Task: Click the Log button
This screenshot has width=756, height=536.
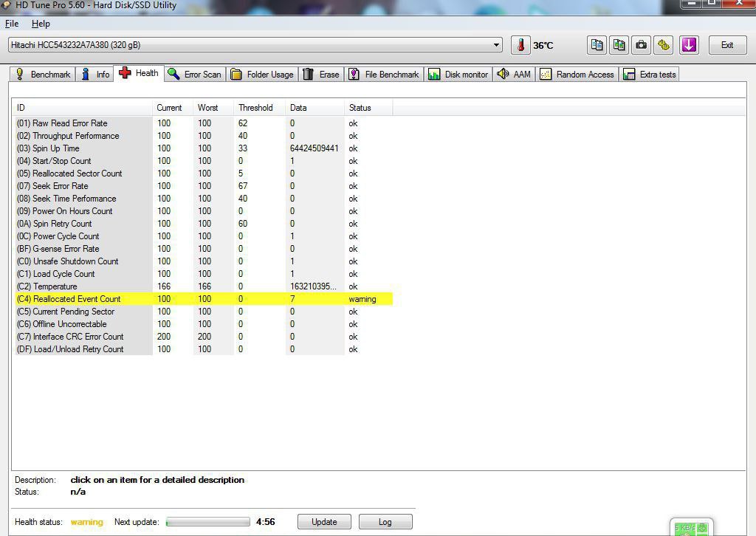Action: coord(385,522)
